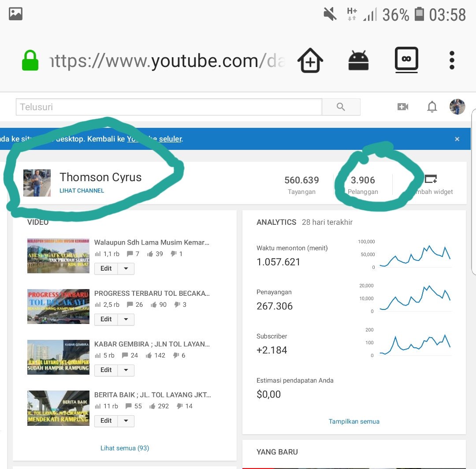476x469 pixels.
Task: Click the likes icon of the KABAR GEMBIRA video
Action: click(x=149, y=355)
